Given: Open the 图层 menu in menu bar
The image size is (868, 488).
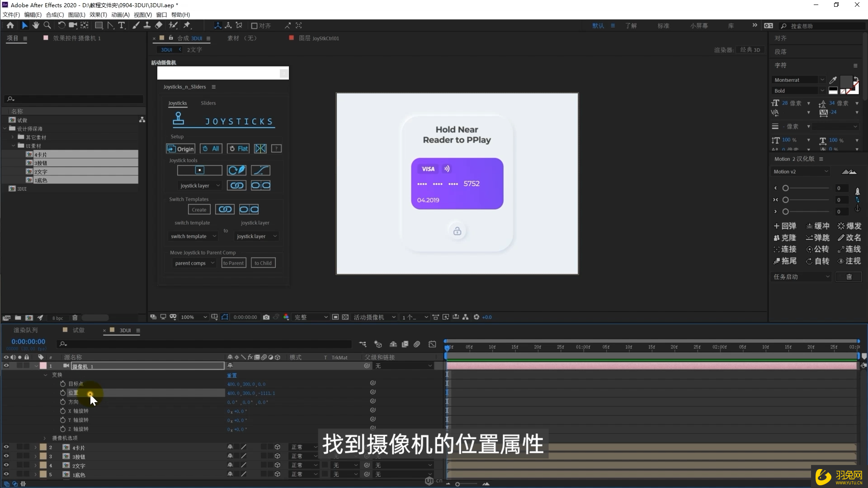Looking at the screenshot, I should coord(77,14).
